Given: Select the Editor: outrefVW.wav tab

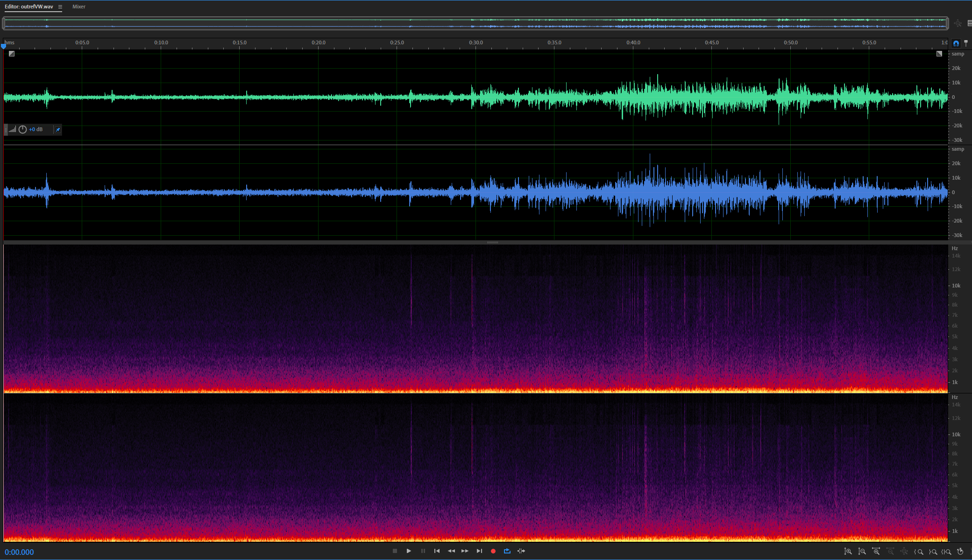Looking at the screenshot, I should tap(29, 7).
